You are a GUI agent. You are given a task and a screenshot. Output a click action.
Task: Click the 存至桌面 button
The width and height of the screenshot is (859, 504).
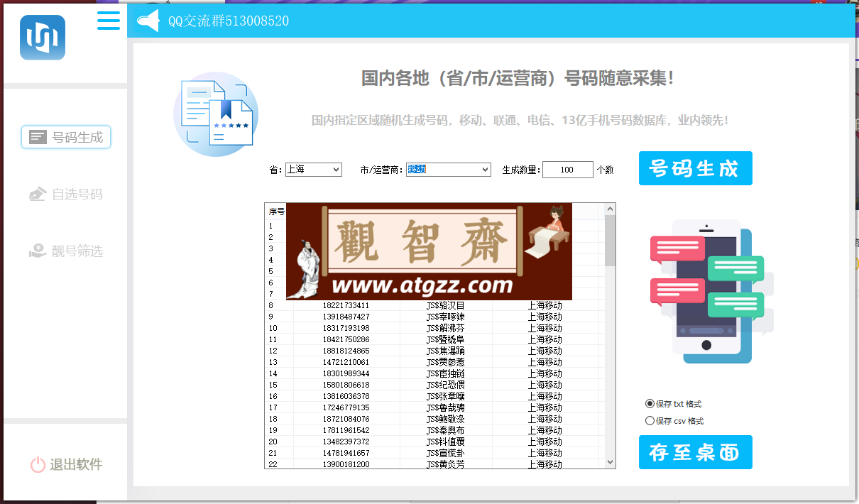695,452
